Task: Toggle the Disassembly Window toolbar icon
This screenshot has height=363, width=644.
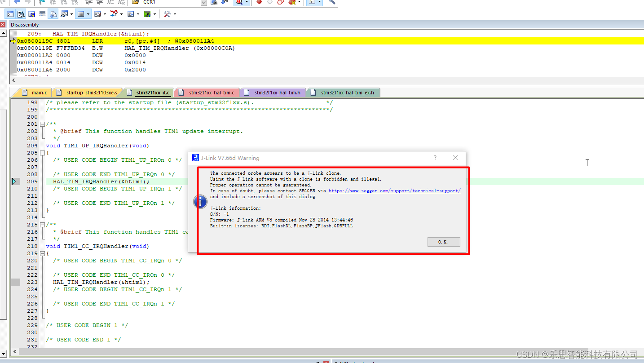Action: pyautogui.click(x=21, y=14)
